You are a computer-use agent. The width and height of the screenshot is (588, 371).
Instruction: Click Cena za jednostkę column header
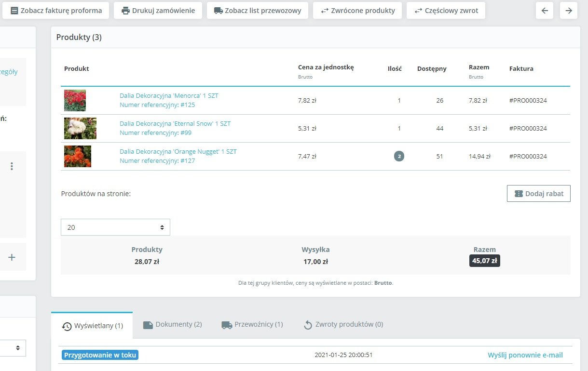point(326,67)
